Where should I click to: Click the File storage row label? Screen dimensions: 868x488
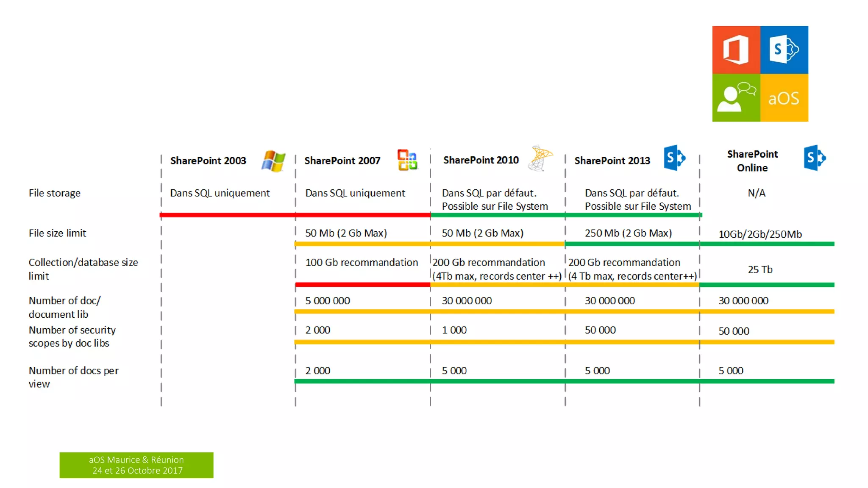55,193
